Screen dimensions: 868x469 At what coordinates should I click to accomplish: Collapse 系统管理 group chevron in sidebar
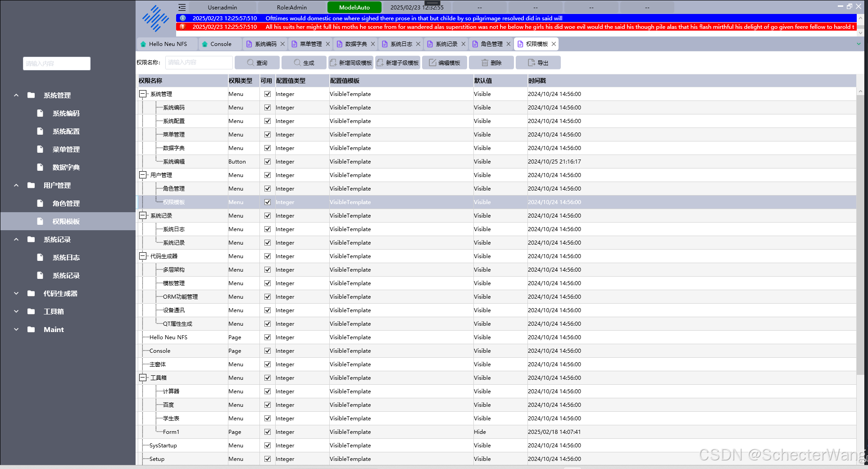(16, 95)
